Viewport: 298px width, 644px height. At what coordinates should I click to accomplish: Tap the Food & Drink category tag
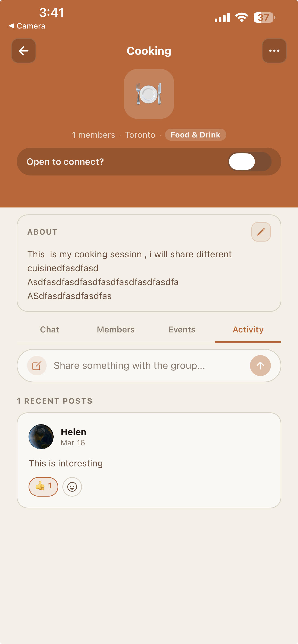click(x=195, y=135)
